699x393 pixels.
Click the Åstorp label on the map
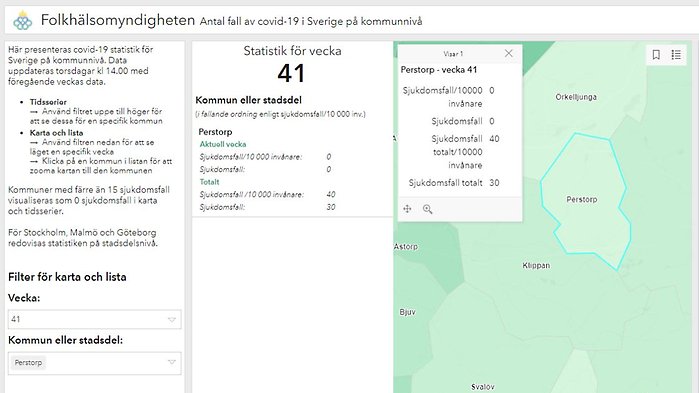pos(406,246)
